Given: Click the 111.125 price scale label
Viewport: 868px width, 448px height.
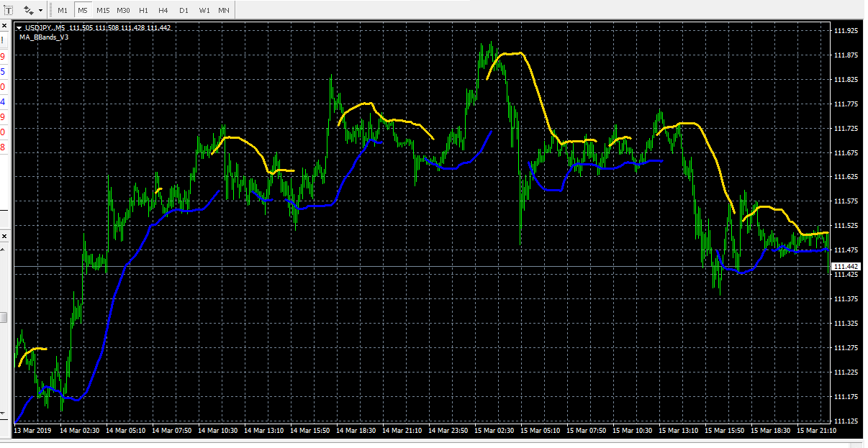Looking at the screenshot, I should pyautogui.click(x=845, y=421).
